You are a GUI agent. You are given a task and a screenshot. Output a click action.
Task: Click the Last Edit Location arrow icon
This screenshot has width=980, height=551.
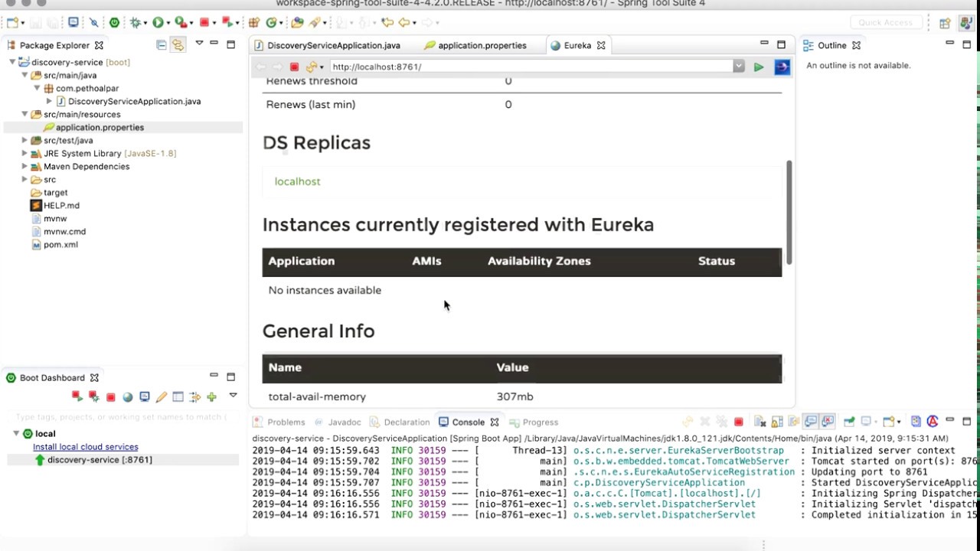[x=387, y=23]
